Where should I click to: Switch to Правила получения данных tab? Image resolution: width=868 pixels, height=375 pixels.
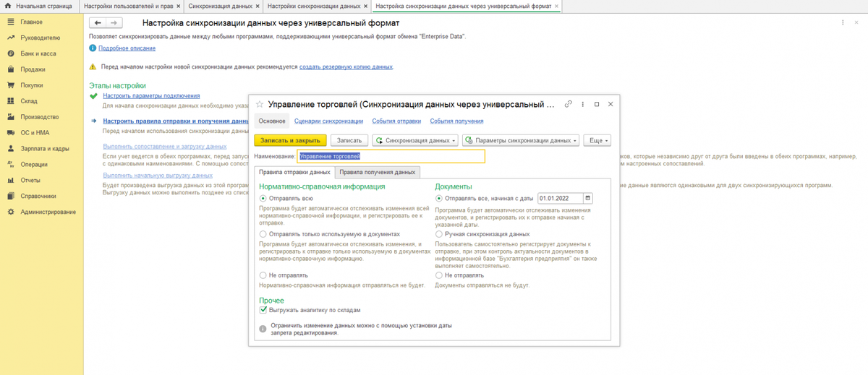click(378, 173)
